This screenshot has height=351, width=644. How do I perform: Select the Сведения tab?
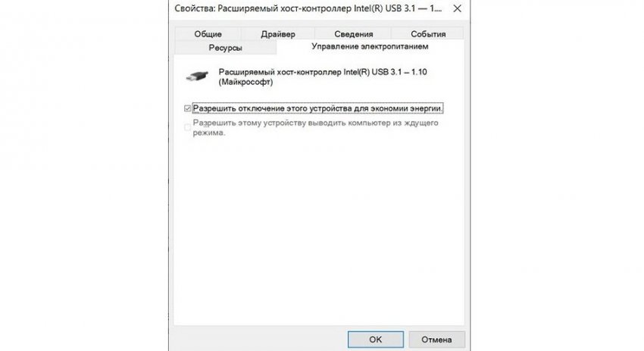(x=353, y=34)
